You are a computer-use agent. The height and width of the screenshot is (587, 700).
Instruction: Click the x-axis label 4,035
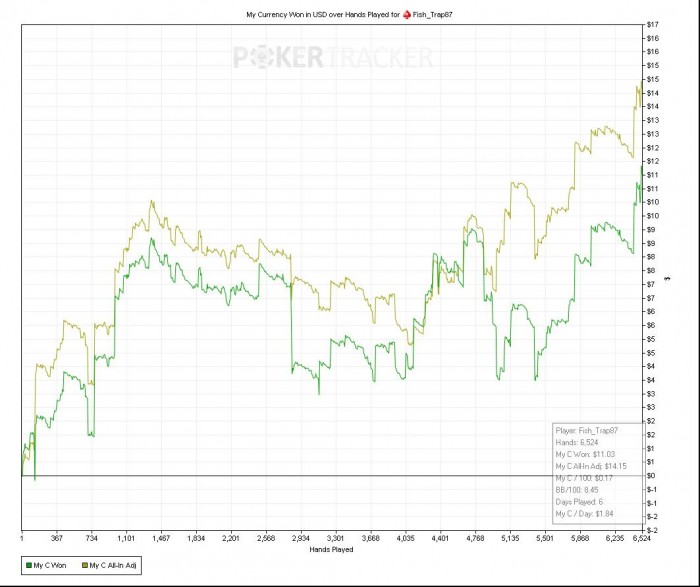click(405, 538)
